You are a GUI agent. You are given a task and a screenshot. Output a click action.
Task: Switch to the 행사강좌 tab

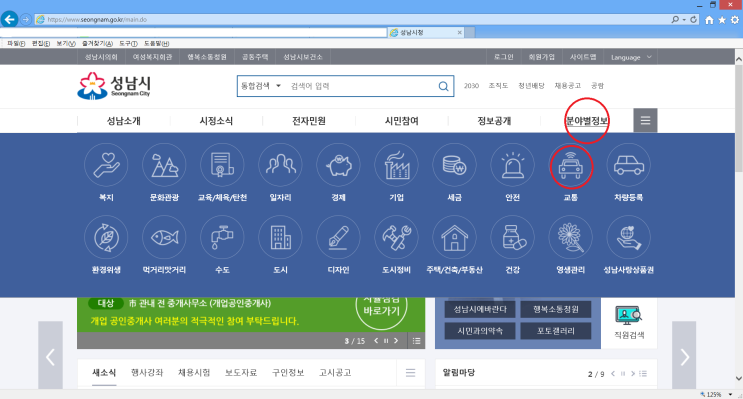[x=147, y=372]
